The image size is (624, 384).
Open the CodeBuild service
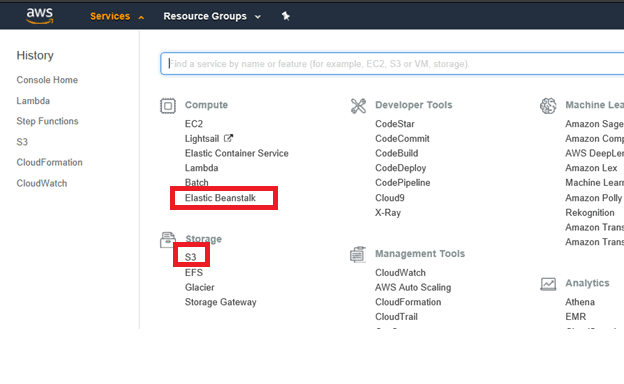396,153
